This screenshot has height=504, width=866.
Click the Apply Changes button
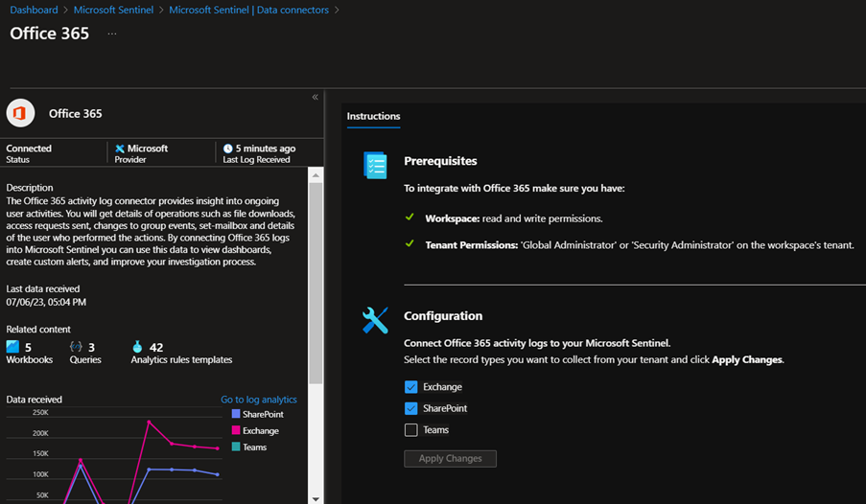click(x=450, y=459)
